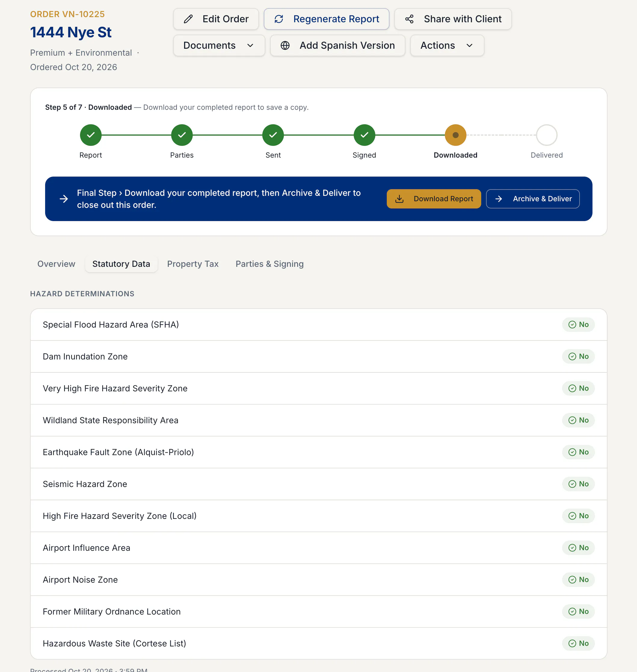The height and width of the screenshot is (672, 637).
Task: Click the check icon on the Cortese List badge
Action: pyautogui.click(x=572, y=643)
